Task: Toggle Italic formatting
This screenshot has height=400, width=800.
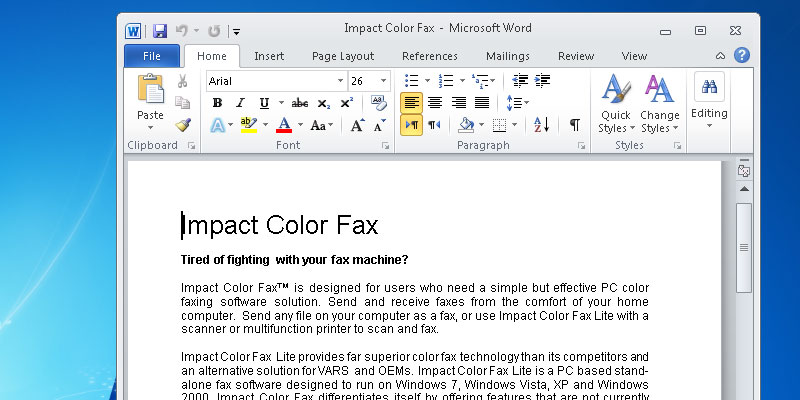Action: 240,103
